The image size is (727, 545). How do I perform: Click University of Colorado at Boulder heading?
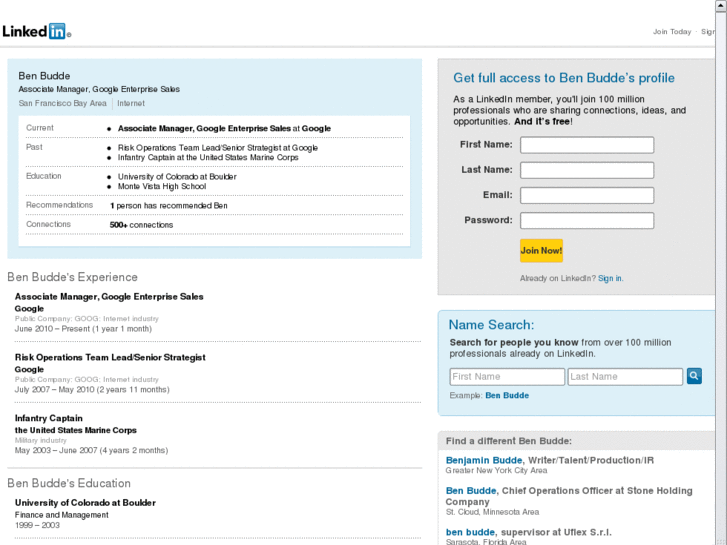coord(85,503)
